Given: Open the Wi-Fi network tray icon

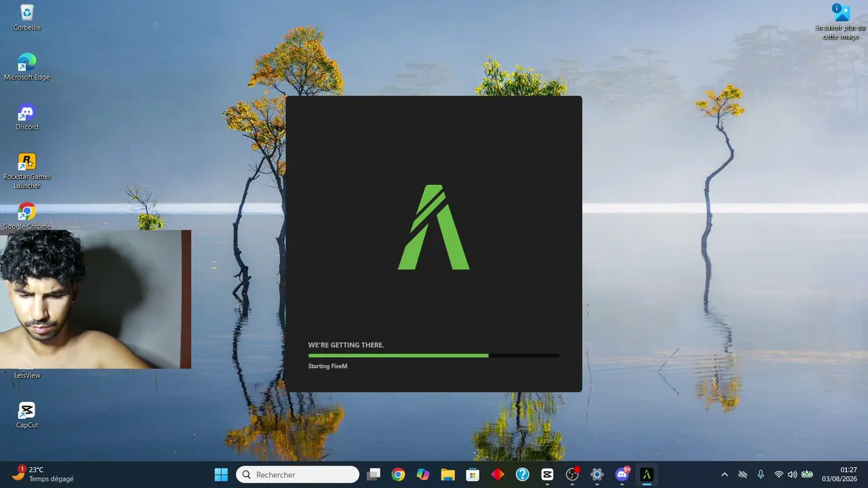Looking at the screenshot, I should coord(778,474).
